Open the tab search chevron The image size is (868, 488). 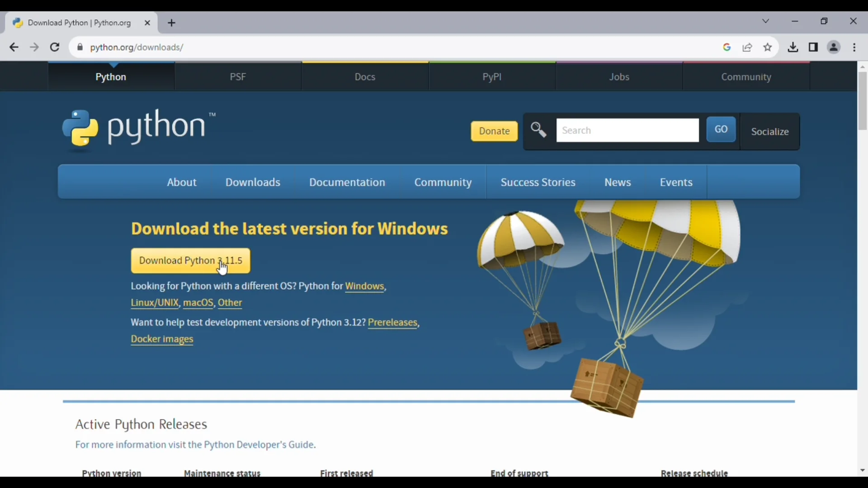766,21
